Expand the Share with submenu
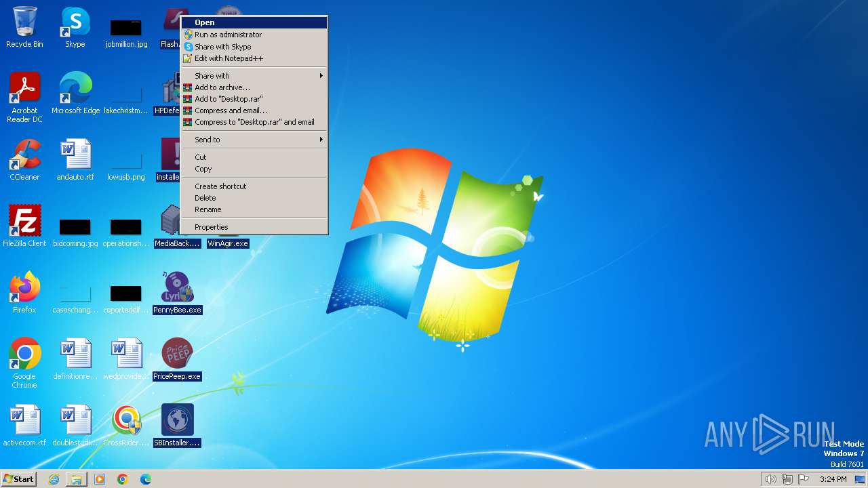 254,76
